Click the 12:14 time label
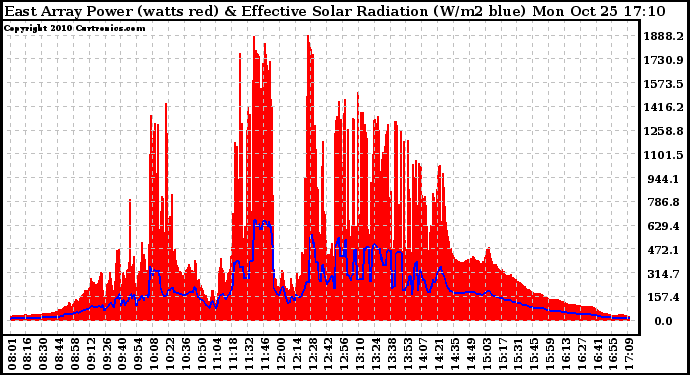Image resolution: width=690 pixels, height=375 pixels. click(297, 354)
